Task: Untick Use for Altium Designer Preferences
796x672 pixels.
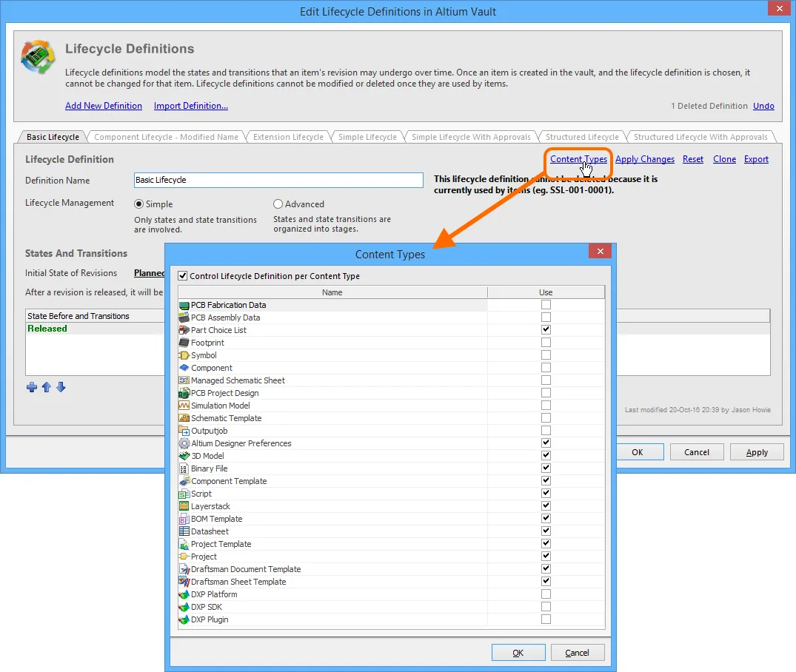Action: pos(546,443)
